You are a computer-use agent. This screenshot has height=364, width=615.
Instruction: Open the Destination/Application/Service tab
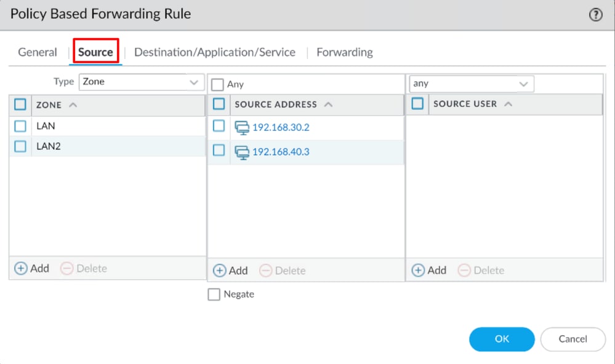(x=215, y=52)
